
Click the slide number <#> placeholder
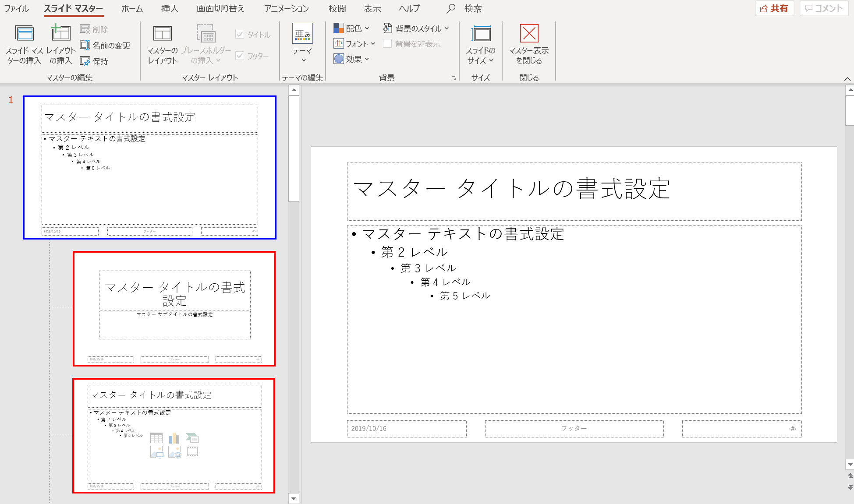point(742,429)
